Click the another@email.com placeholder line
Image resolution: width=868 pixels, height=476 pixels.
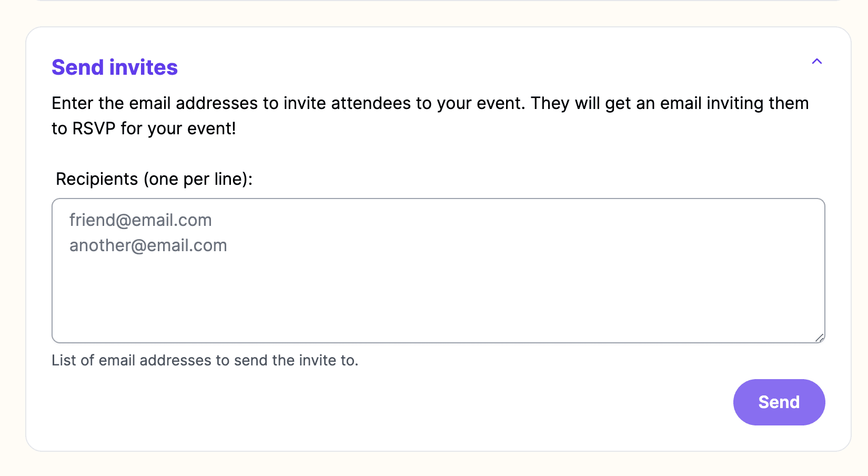tap(148, 245)
